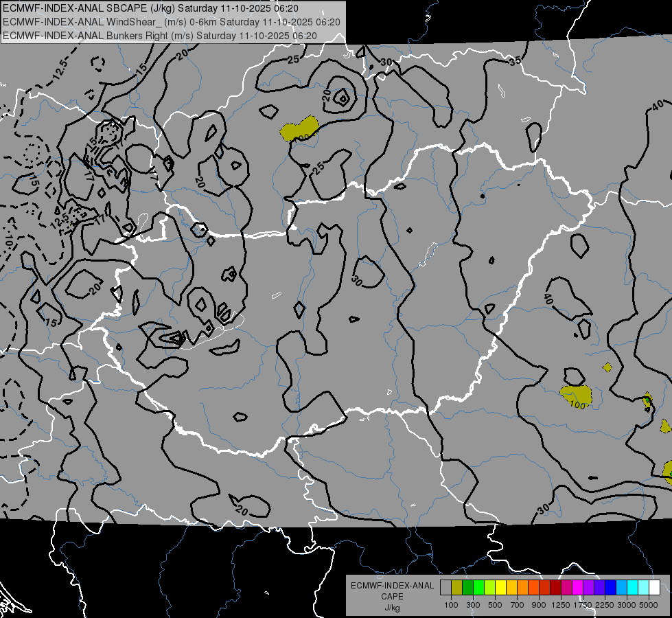This screenshot has width=672, height=618.
Task: Click the pale cyan legend swatch
Action: tap(644, 587)
